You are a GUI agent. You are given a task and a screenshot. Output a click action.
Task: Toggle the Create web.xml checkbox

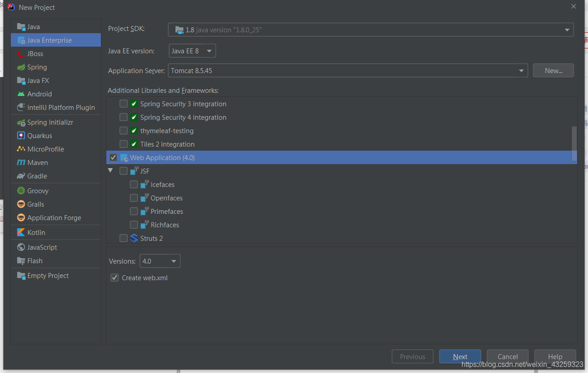(114, 278)
